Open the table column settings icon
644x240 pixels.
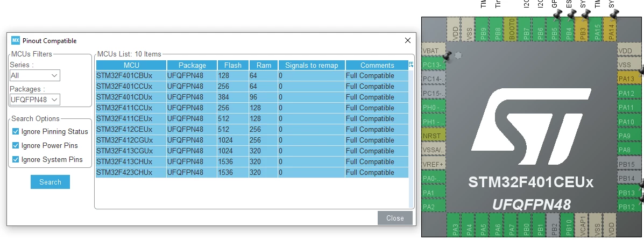(x=411, y=65)
